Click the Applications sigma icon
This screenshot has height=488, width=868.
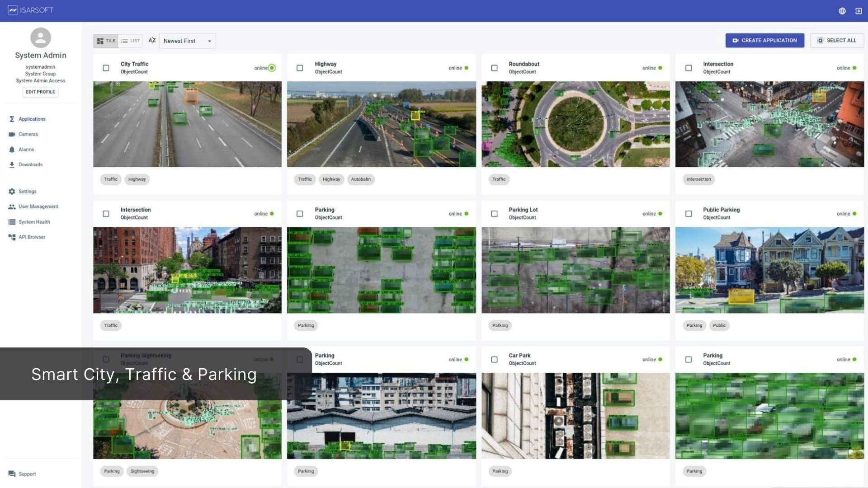pyautogui.click(x=12, y=119)
